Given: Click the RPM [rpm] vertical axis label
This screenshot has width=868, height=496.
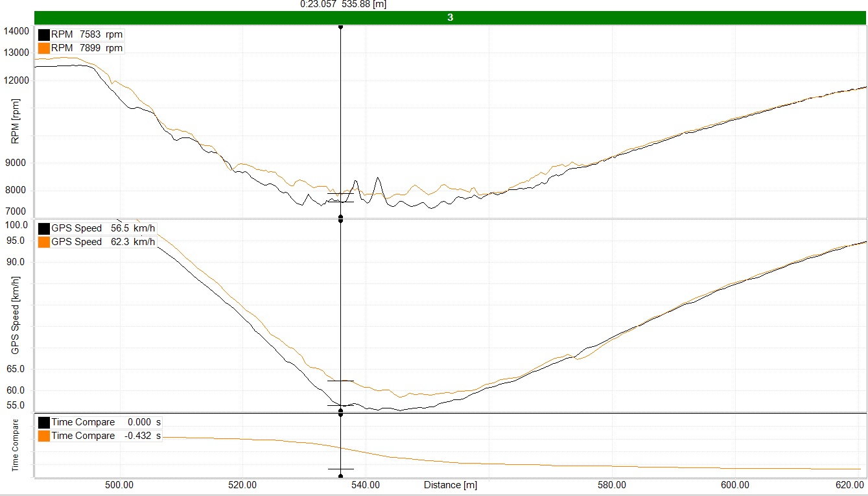Looking at the screenshot, I should click(16, 121).
